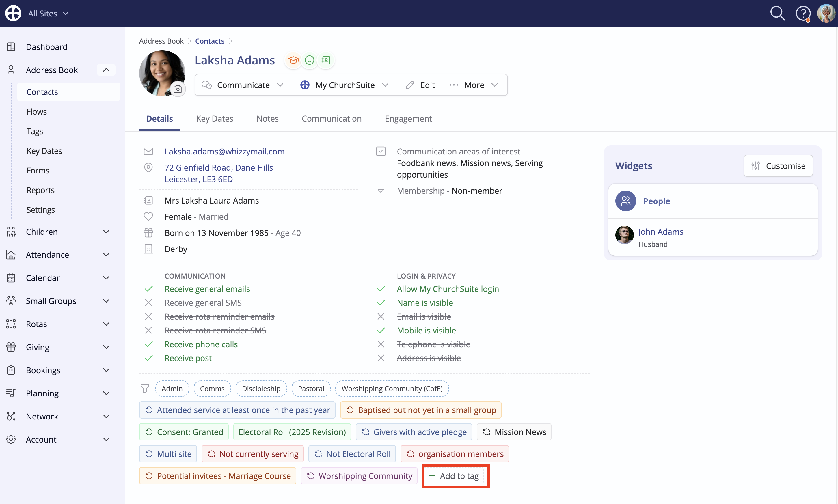Click the Edit button
Screen dimensions: 838x504
click(420, 85)
